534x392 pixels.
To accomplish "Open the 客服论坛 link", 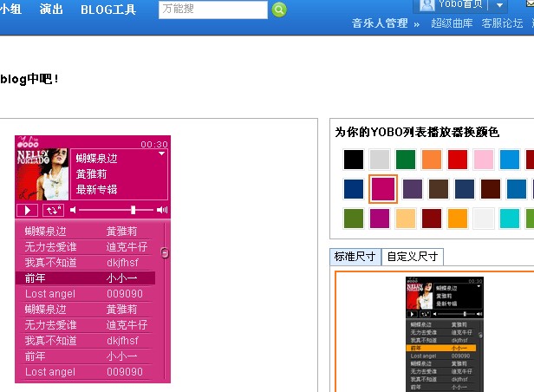I will [x=502, y=23].
